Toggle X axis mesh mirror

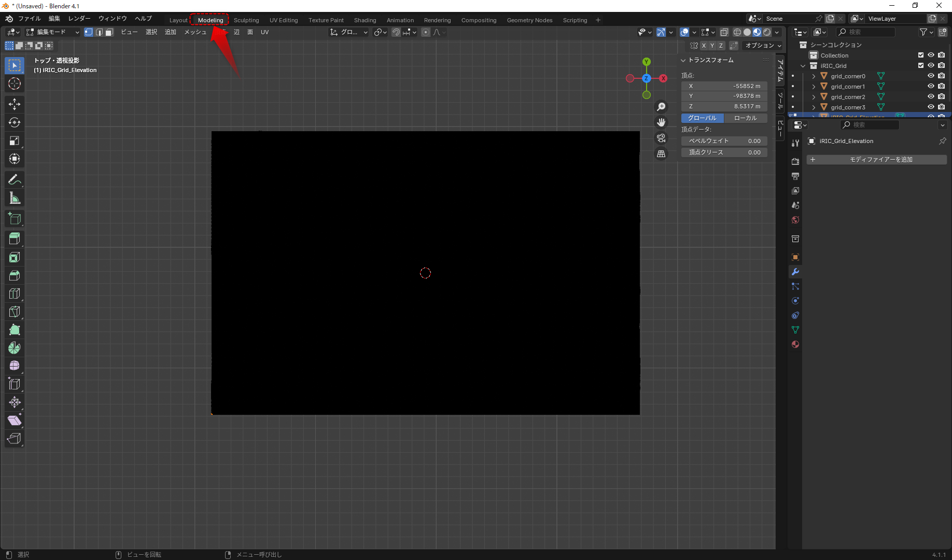pyautogui.click(x=704, y=46)
